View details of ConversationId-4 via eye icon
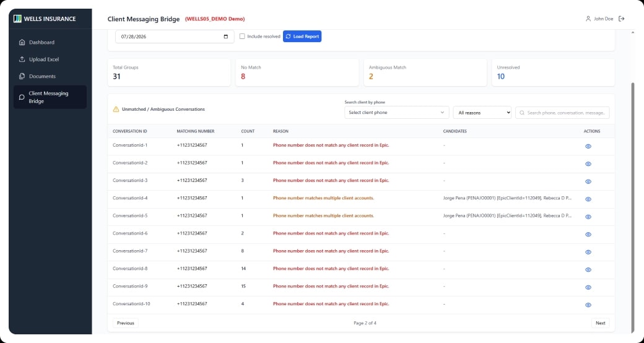This screenshot has width=644, height=343. point(588,199)
